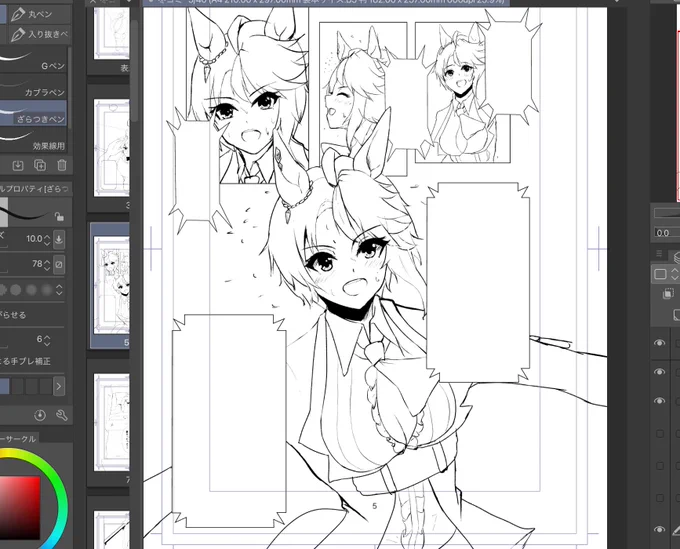The height and width of the screenshot is (549, 680).
Task: Hide the bottom visible layer via its eye
Action: click(x=660, y=529)
